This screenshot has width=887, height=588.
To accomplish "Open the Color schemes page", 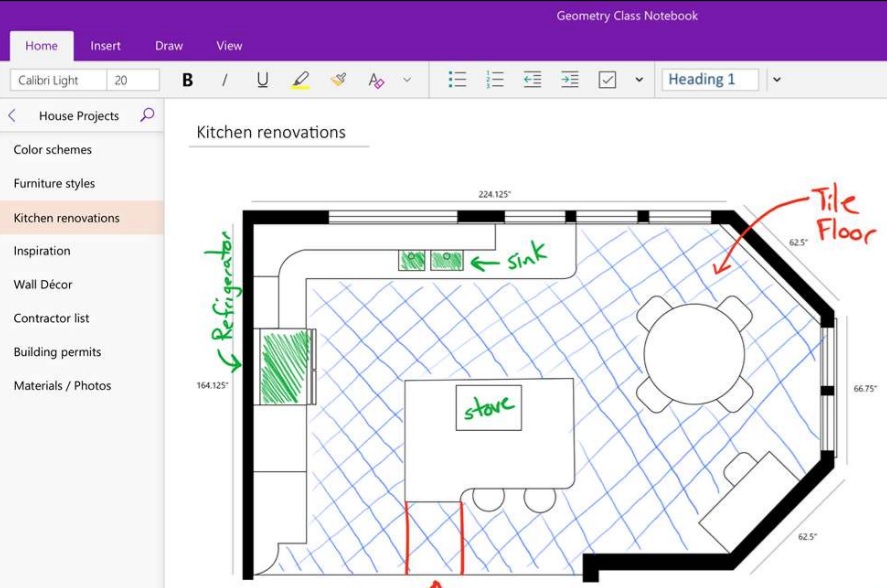I will click(x=82, y=149).
